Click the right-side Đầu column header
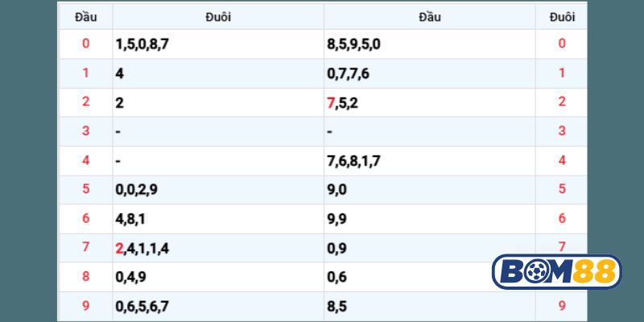Viewport: 644px width, 322px height. coord(429,16)
